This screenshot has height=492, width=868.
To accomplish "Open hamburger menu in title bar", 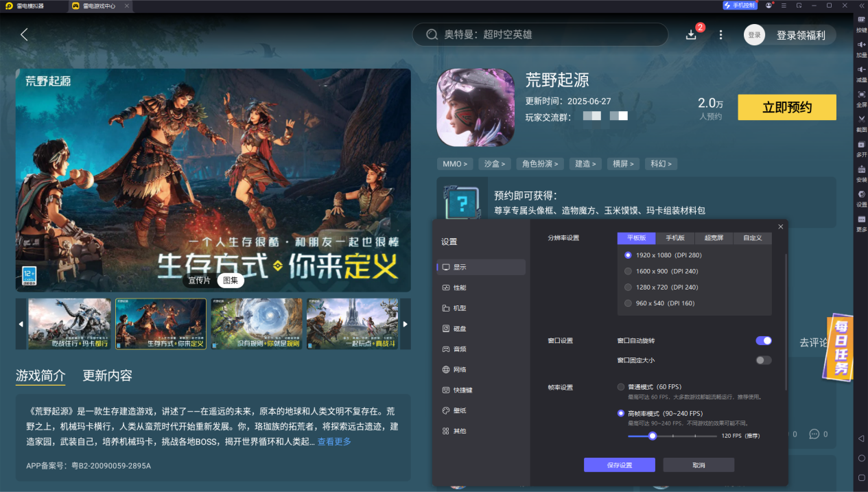I will coord(784,5).
